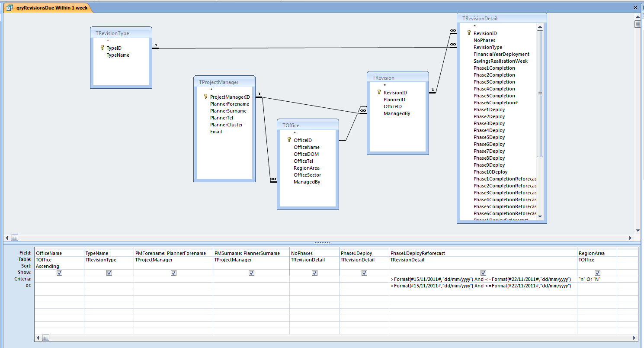Select the OfficeName Field cell in grid
Viewport: 644px width, 348px height.
(x=59, y=253)
